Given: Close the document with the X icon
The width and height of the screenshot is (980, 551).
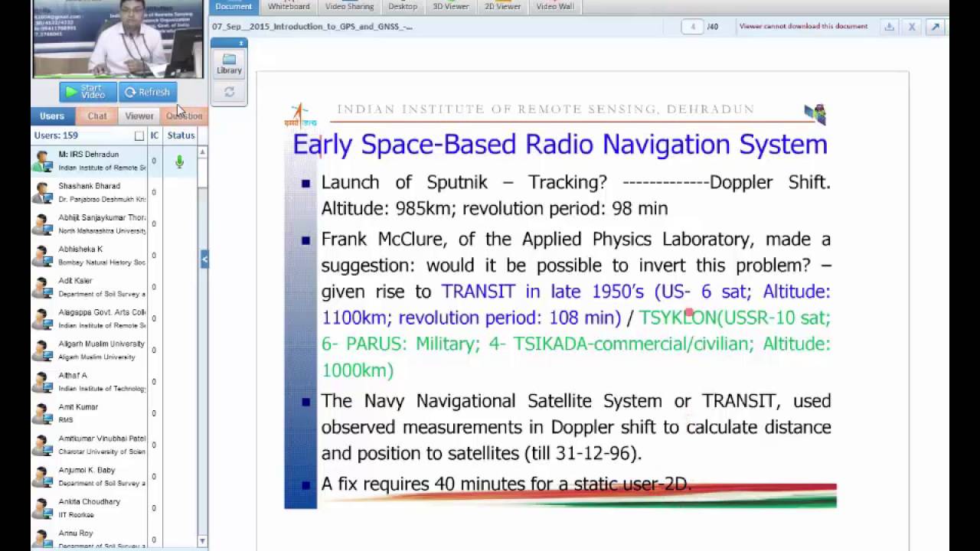Looking at the screenshot, I should point(912,27).
